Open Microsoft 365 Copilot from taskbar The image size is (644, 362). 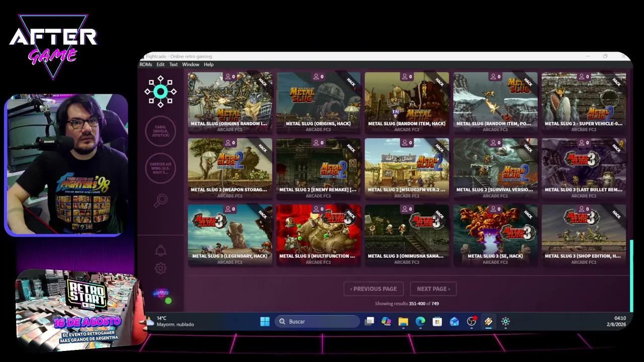tap(386, 322)
